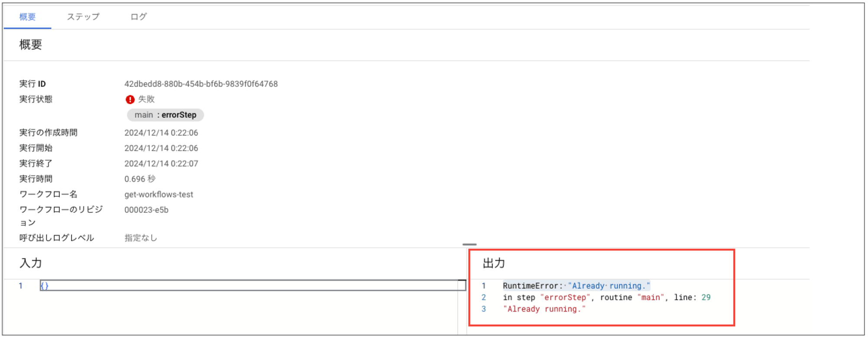The width and height of the screenshot is (868, 338).
Task: Select the execution ID value 42dbedd8-880b-454b-bf6b-9839f0f64768
Action: pos(201,84)
